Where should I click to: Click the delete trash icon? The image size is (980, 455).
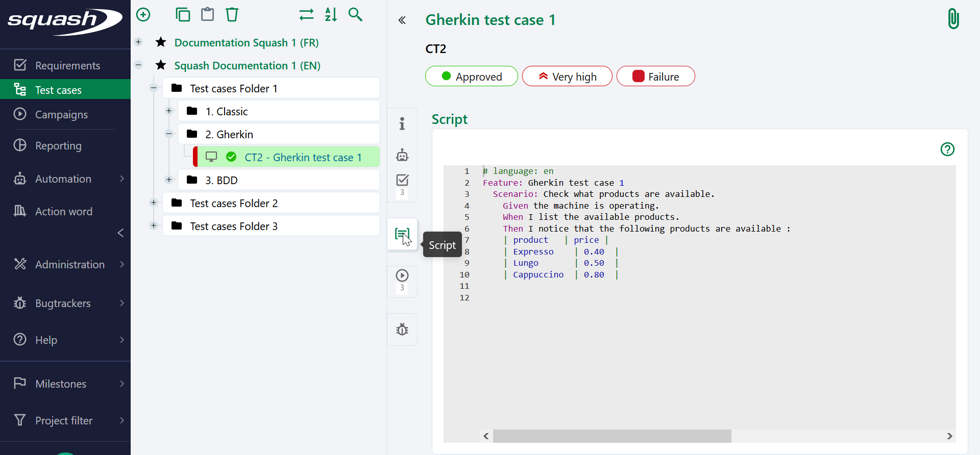232,15
